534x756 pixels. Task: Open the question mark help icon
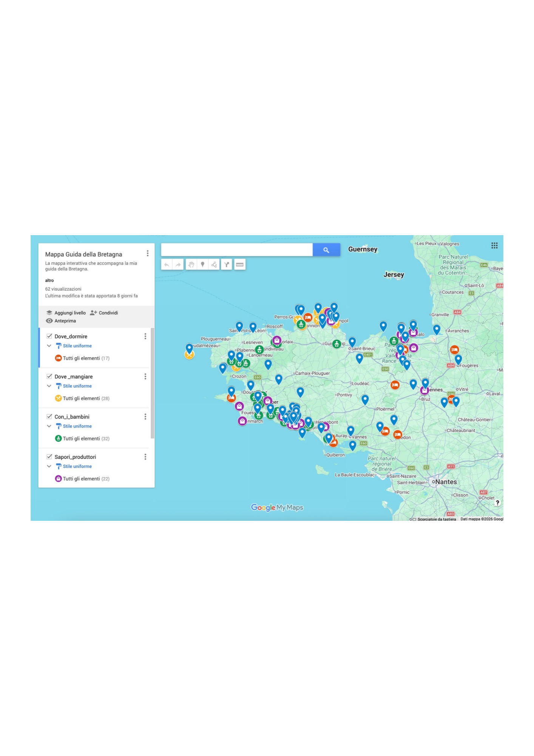(x=498, y=503)
